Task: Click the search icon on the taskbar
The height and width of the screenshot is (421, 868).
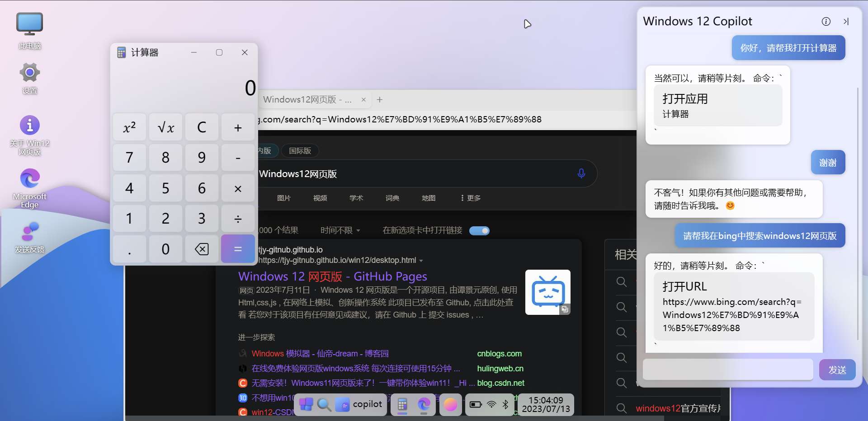Action: (324, 405)
